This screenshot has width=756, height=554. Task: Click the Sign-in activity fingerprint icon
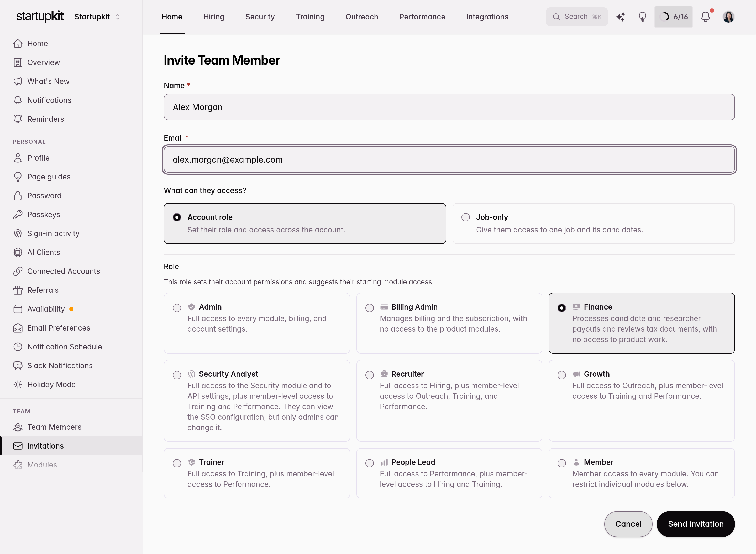tap(18, 233)
